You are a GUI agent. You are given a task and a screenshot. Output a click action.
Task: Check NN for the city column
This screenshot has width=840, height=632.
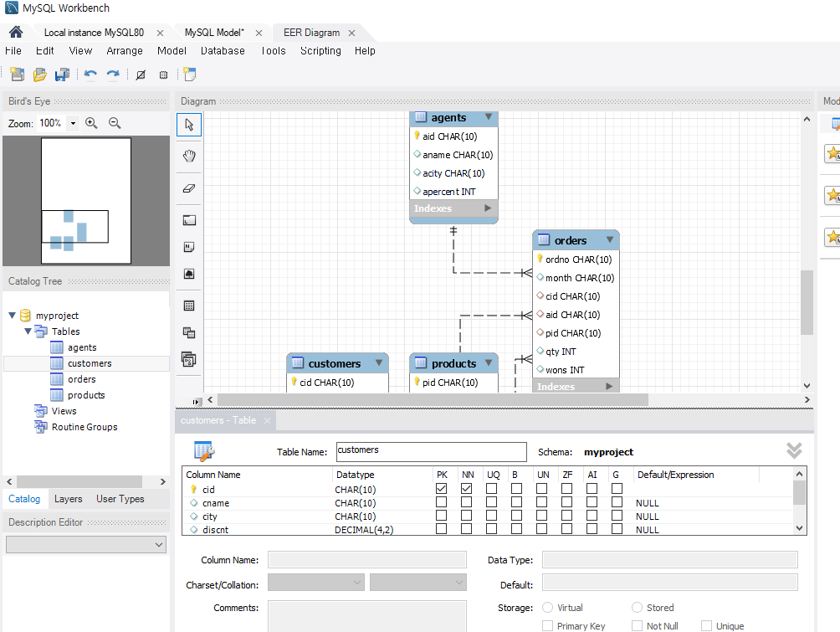coord(467,516)
